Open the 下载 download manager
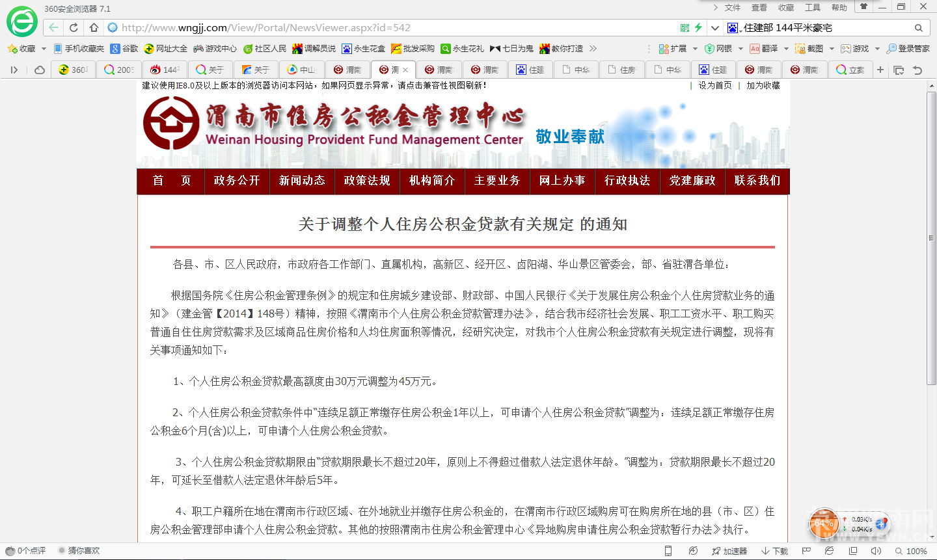This screenshot has width=937, height=560. click(x=774, y=551)
